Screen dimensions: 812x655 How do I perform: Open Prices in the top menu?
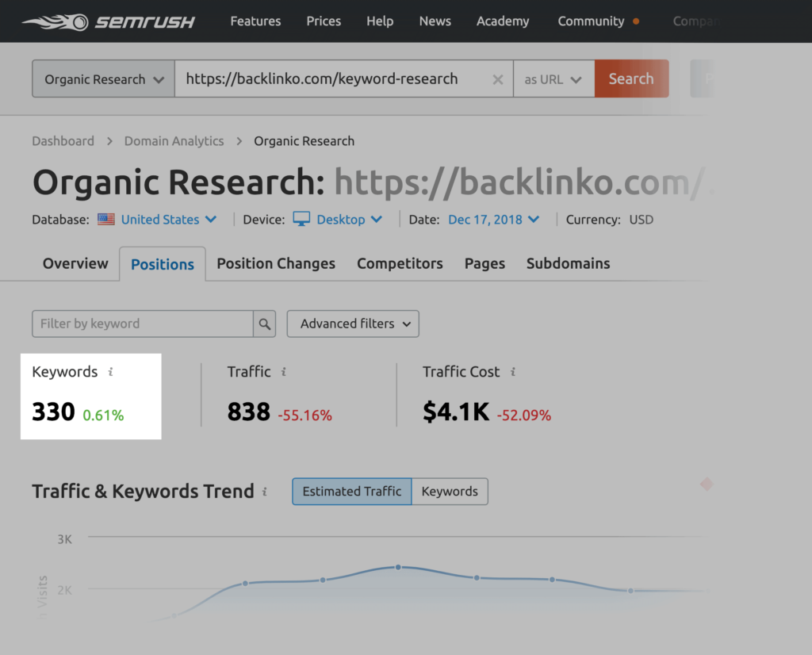click(x=324, y=21)
